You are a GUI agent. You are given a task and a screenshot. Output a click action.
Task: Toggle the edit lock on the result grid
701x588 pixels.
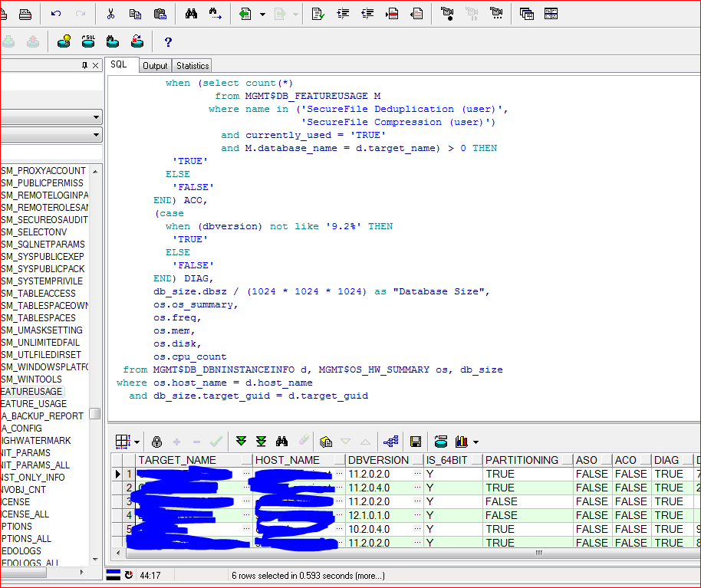coord(157,442)
